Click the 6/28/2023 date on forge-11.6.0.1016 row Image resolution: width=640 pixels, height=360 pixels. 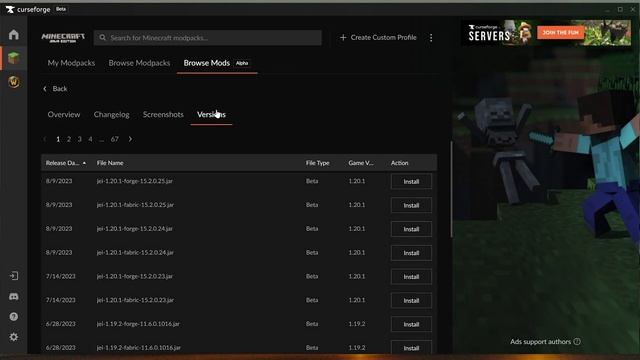tap(60, 324)
